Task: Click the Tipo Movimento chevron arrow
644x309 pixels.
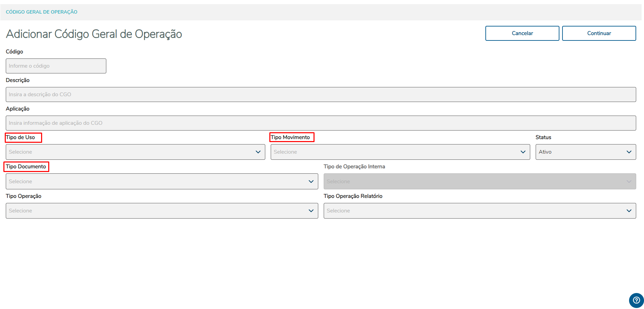Action: pos(523,152)
